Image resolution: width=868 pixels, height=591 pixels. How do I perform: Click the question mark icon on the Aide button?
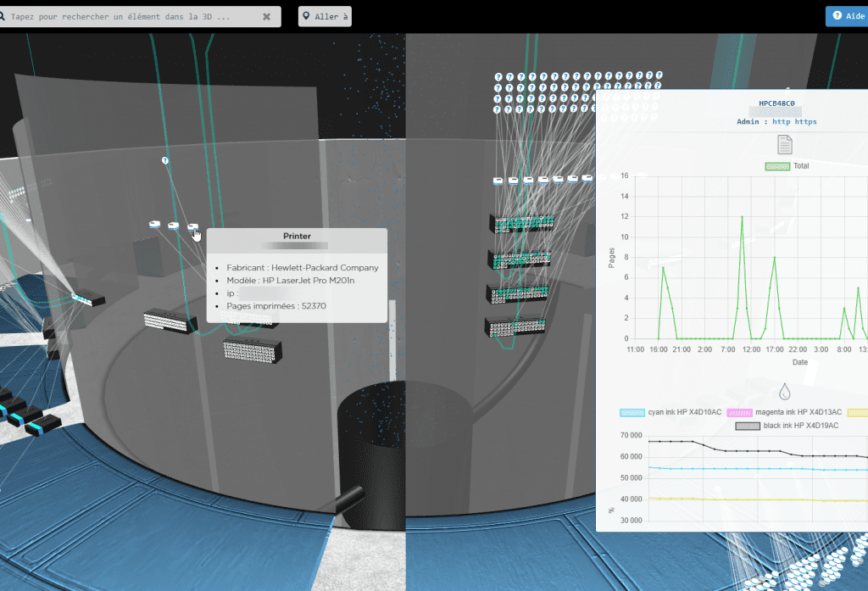point(836,15)
